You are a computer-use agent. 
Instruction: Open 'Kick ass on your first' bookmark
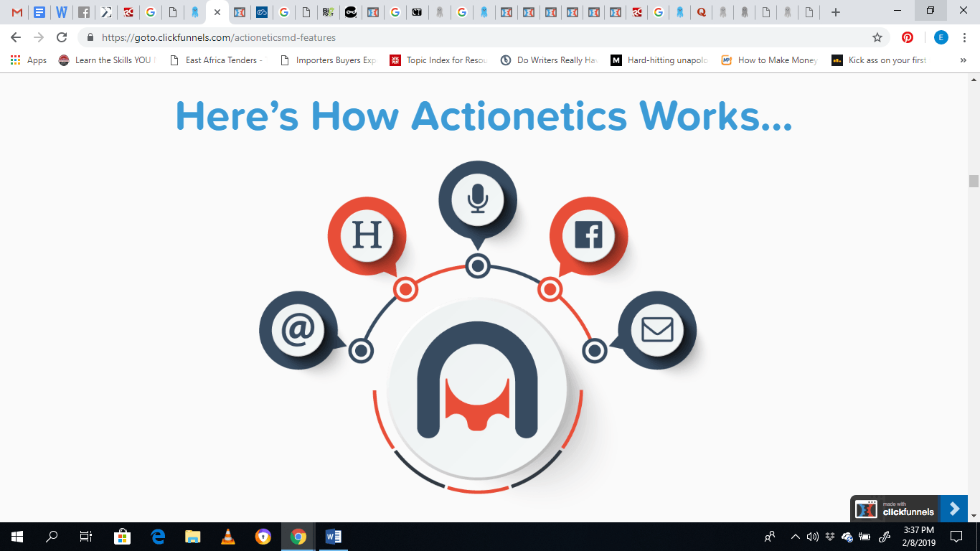[x=880, y=60]
